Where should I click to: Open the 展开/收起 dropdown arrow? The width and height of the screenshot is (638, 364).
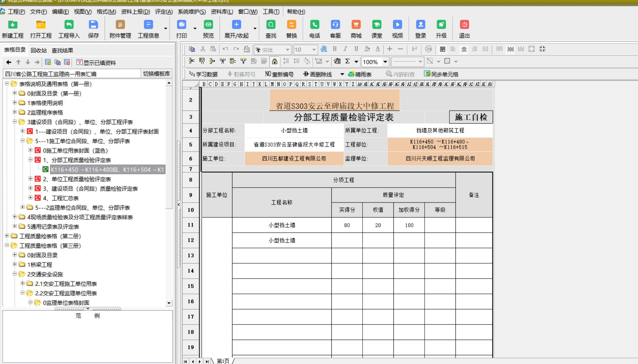(x=255, y=28)
